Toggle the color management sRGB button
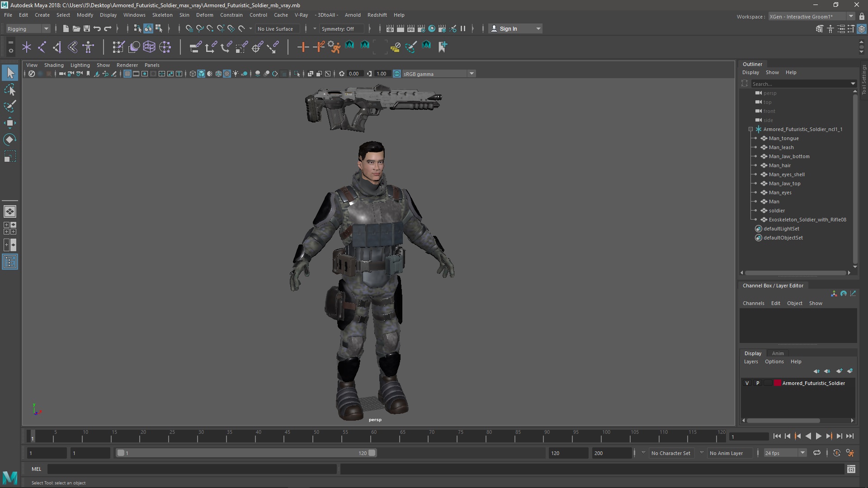868x488 pixels. 396,74
